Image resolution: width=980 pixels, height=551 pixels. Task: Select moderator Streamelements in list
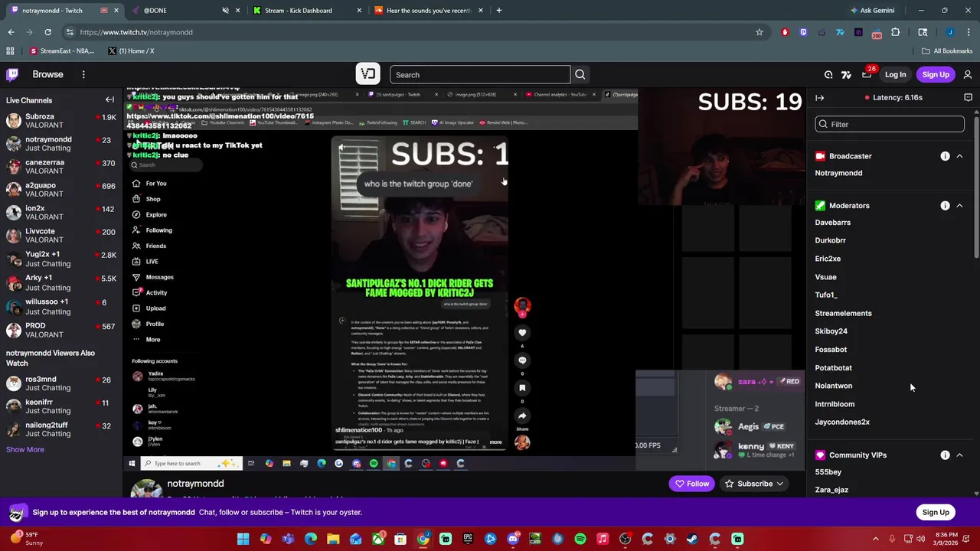point(843,313)
